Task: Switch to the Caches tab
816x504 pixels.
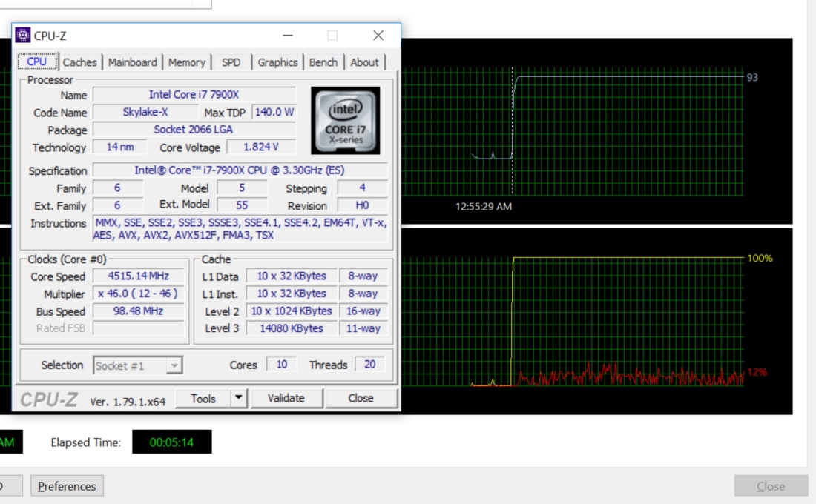Action: 80,62
